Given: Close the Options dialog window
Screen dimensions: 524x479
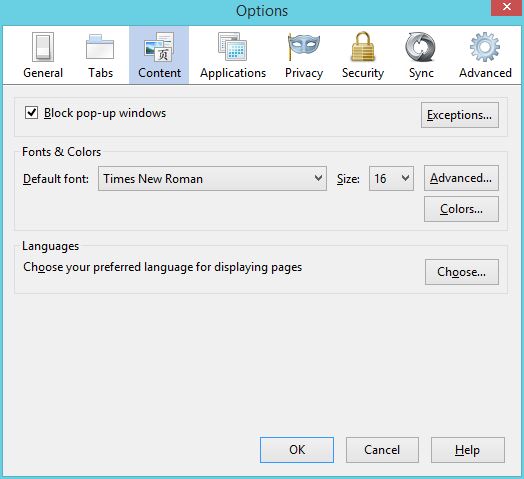Looking at the screenshot, I should (507, 7).
